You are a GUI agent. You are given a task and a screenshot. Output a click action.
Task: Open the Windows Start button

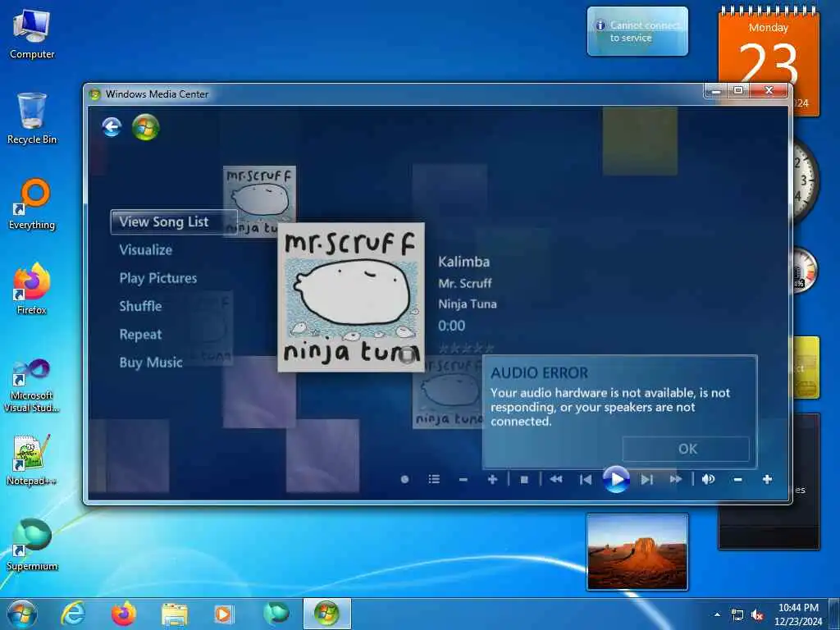pyautogui.click(x=22, y=614)
